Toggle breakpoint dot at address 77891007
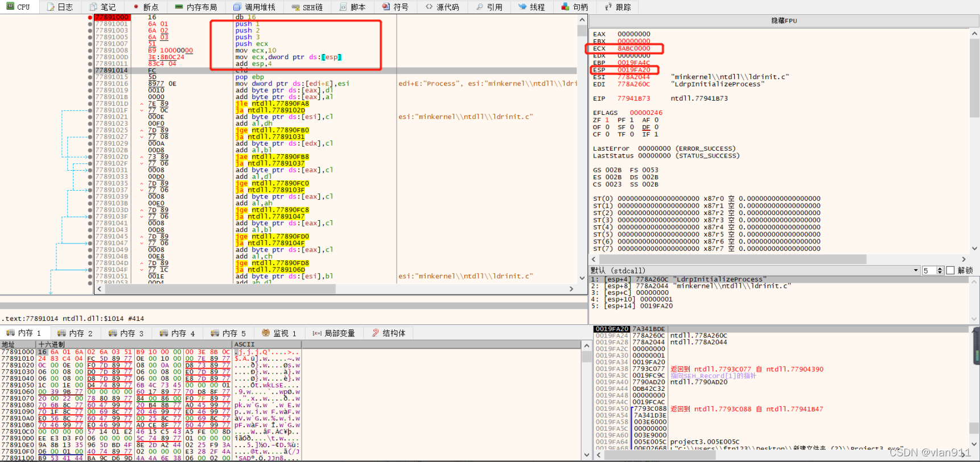The width and height of the screenshot is (980, 462). [x=90, y=44]
